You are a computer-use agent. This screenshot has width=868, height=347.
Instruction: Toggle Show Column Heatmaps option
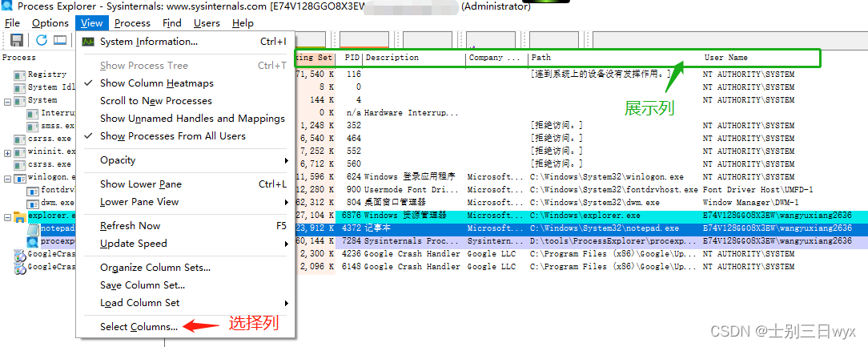(157, 83)
